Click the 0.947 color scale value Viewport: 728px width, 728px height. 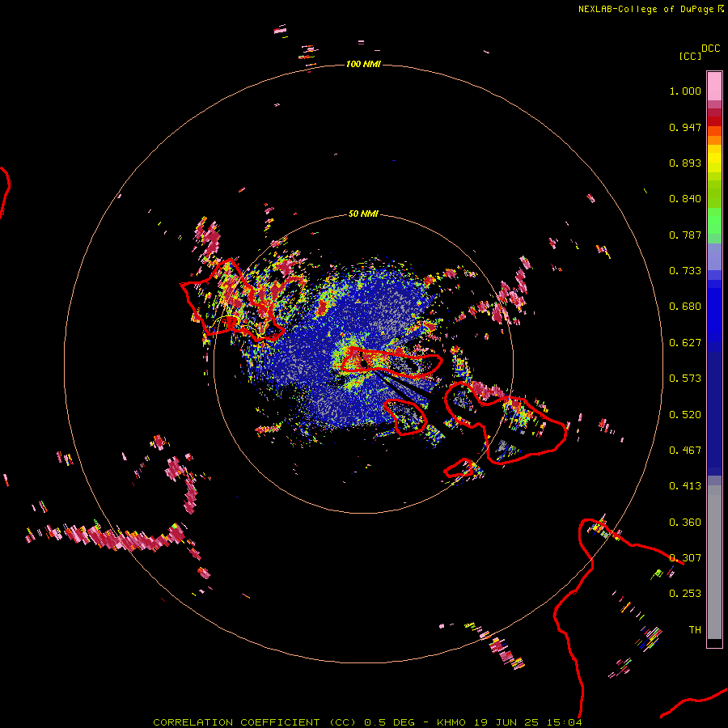(x=685, y=127)
